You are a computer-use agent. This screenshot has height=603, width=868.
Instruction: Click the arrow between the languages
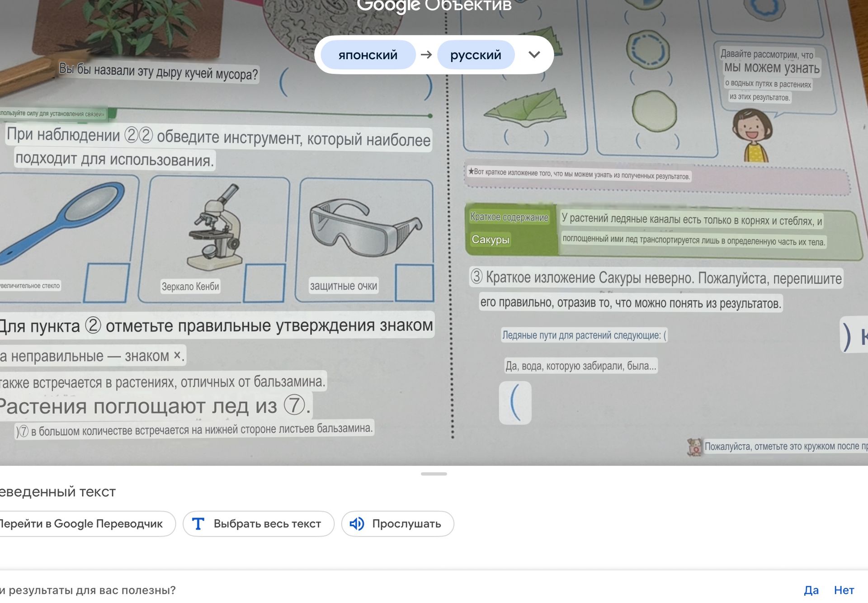(x=426, y=55)
